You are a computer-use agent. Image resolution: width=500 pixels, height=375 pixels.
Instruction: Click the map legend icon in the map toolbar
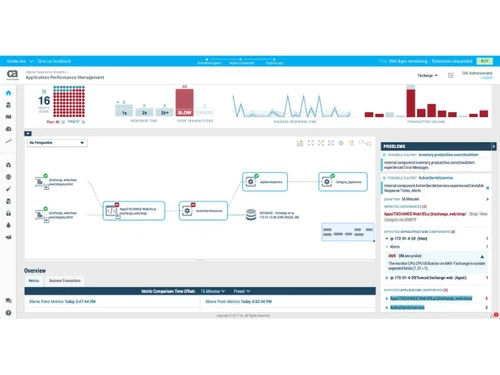pyautogui.click(x=300, y=143)
